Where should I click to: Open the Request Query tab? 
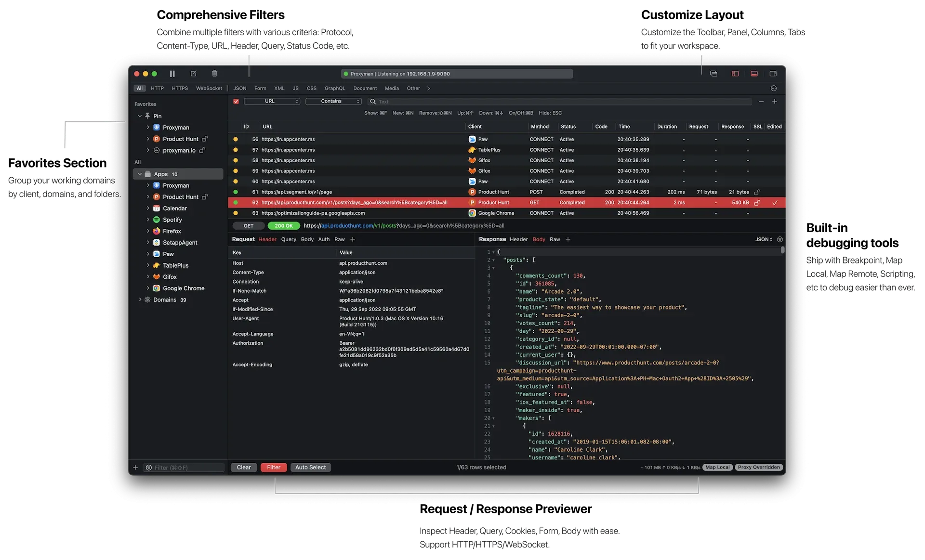click(289, 239)
